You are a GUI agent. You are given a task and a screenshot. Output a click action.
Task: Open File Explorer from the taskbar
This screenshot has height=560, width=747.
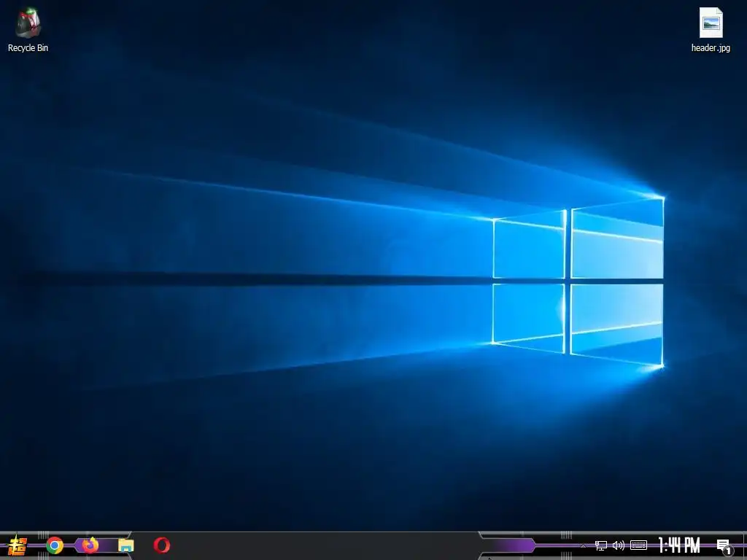[x=125, y=545]
